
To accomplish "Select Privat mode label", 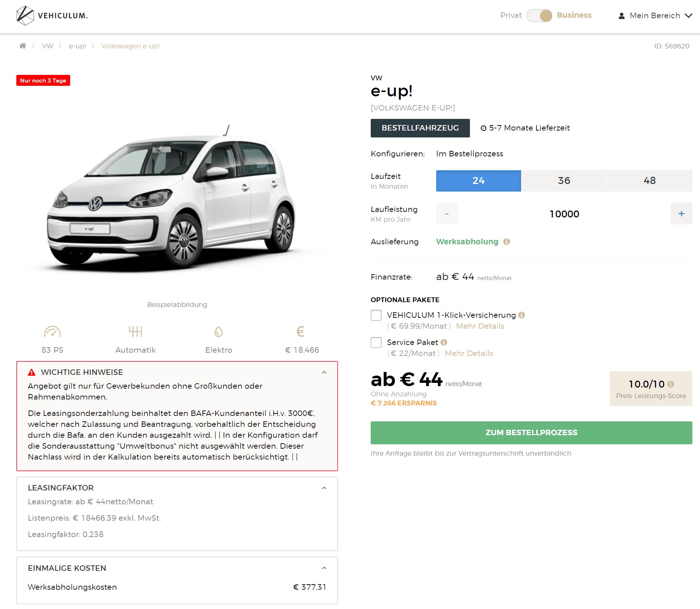I will pos(511,15).
